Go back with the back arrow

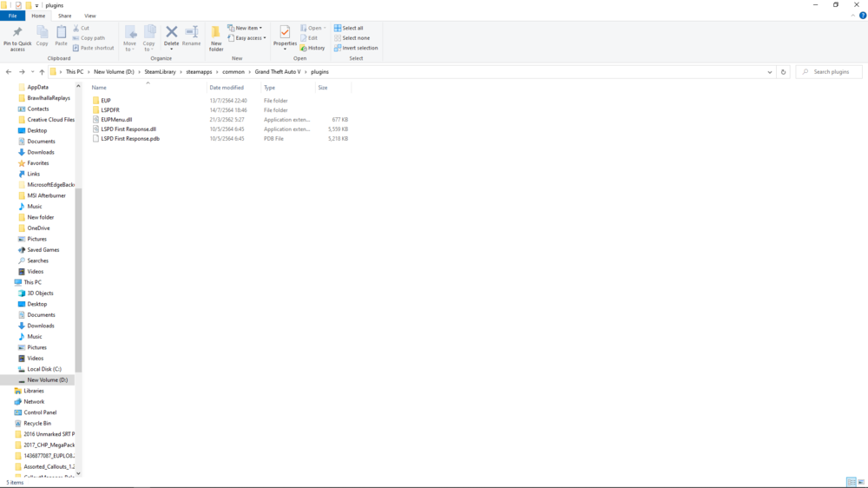pos(9,72)
